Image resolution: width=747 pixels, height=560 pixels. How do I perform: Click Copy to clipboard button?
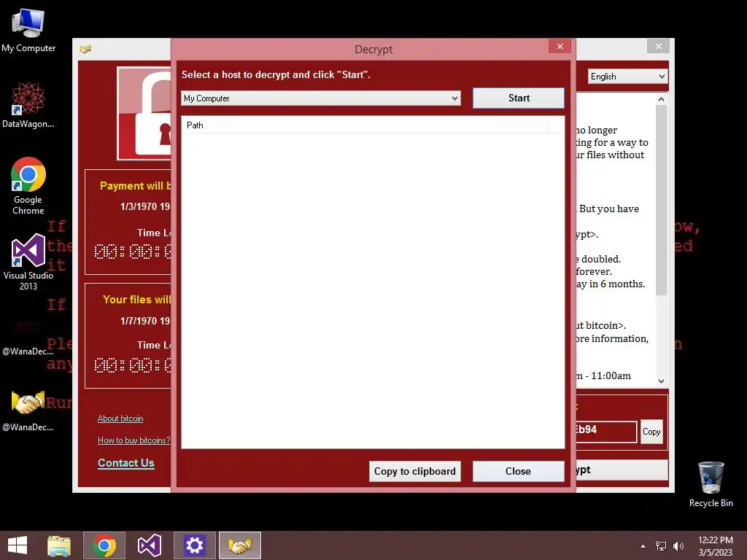pos(414,471)
